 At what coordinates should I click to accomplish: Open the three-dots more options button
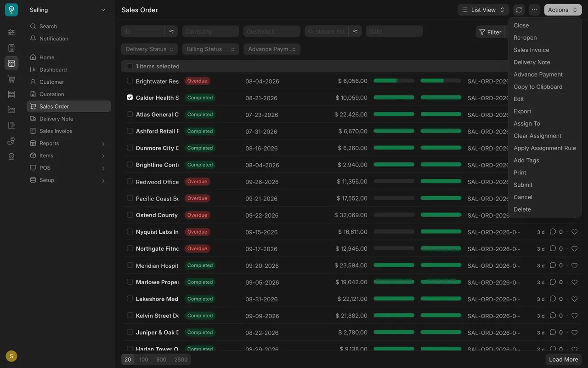point(534,10)
